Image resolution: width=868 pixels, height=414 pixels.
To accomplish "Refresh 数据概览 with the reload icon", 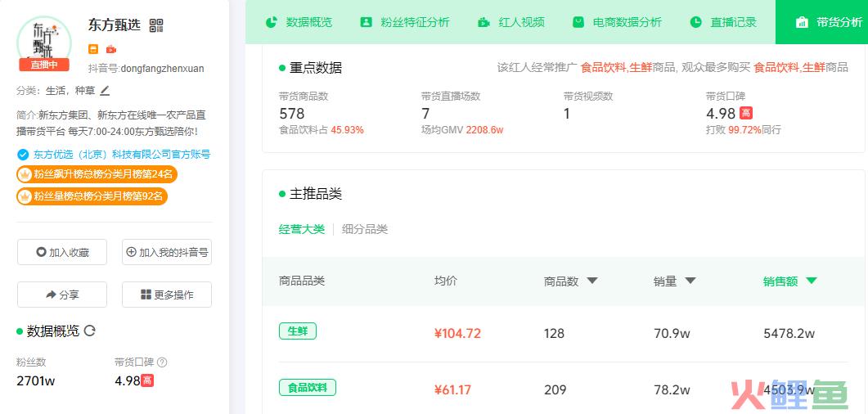I will point(90,331).
